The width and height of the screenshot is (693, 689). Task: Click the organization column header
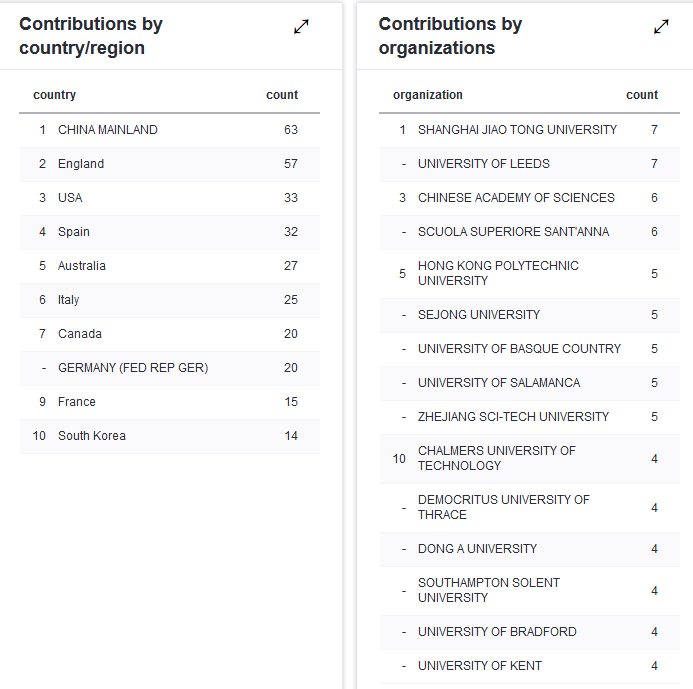click(x=428, y=95)
